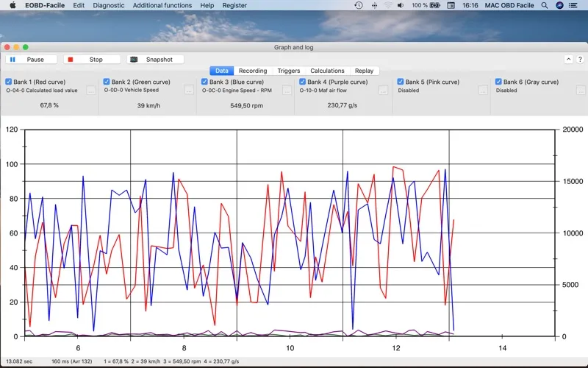Open the Diagnostic menu
Image resolution: width=588 pixels, height=368 pixels.
pyautogui.click(x=108, y=5)
